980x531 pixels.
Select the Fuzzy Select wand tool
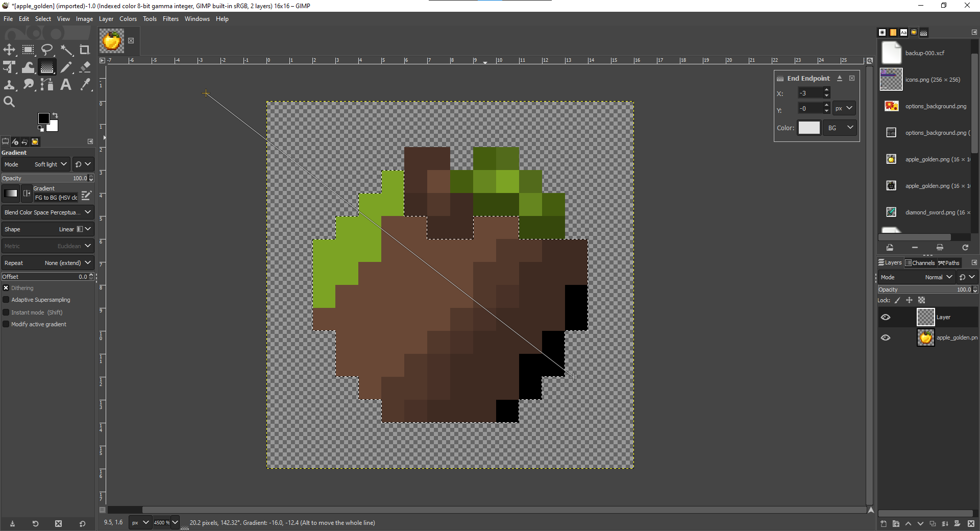[66, 50]
